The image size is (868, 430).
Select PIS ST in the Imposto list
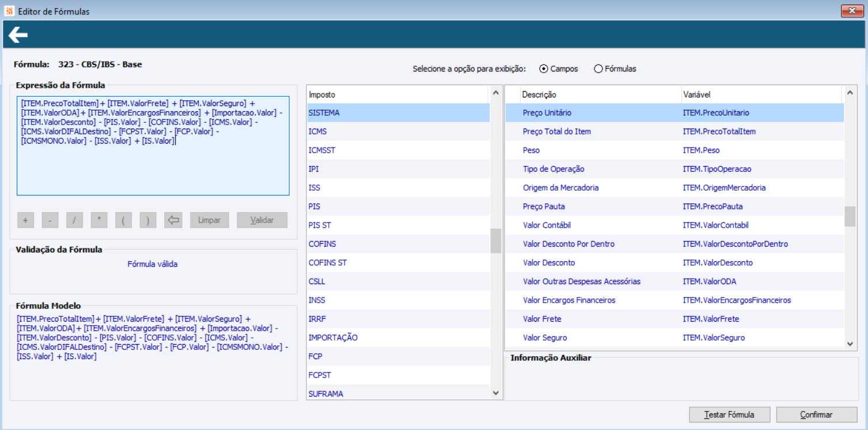(x=398, y=225)
